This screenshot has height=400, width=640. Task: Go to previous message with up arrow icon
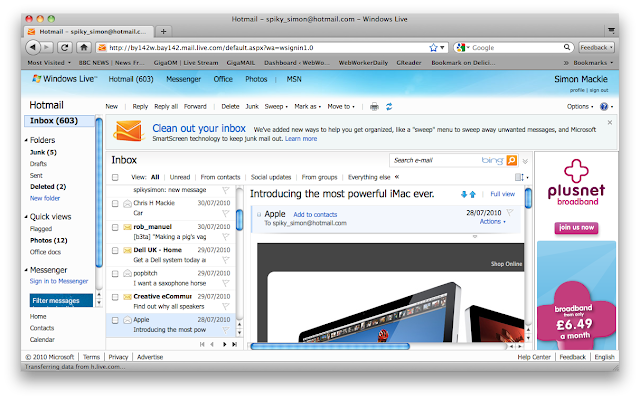coord(472,194)
